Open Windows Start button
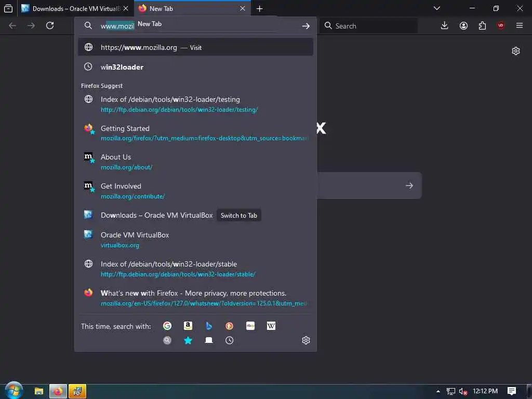This screenshot has height=399, width=532. click(14, 391)
